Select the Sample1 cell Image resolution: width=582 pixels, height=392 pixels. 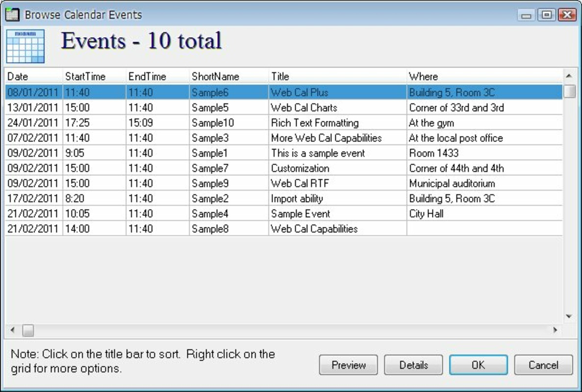coord(228,153)
